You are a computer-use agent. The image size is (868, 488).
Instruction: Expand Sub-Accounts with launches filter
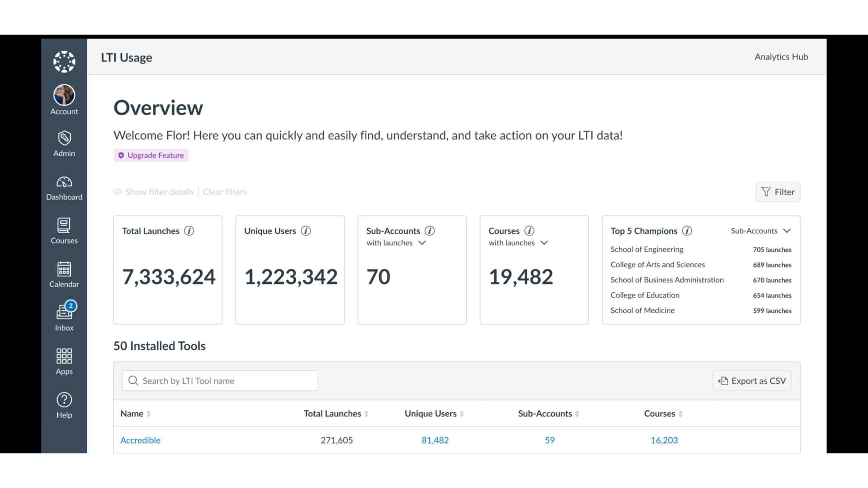tap(422, 243)
